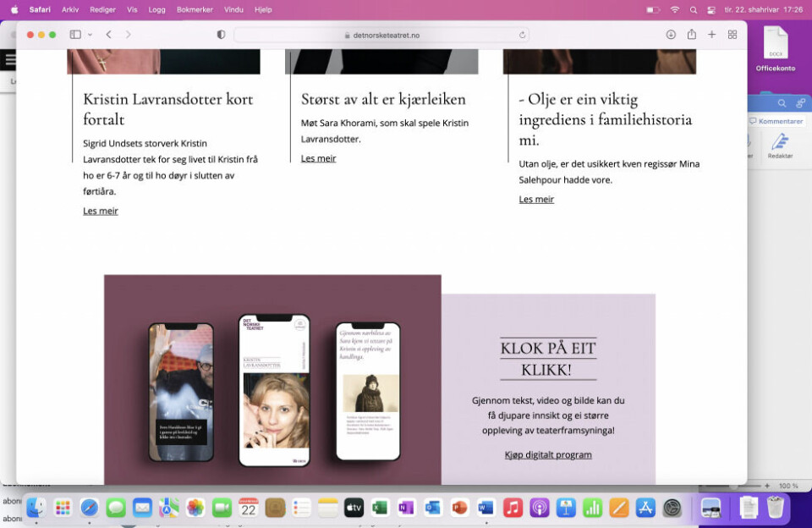Open the hamburger menu on page left edge

[x=10, y=60]
